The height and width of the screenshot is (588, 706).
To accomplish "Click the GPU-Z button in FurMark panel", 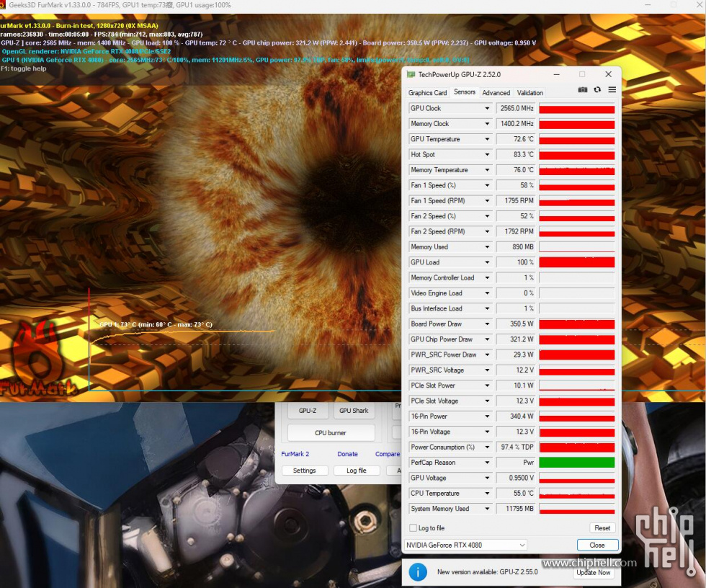I will click(x=308, y=411).
